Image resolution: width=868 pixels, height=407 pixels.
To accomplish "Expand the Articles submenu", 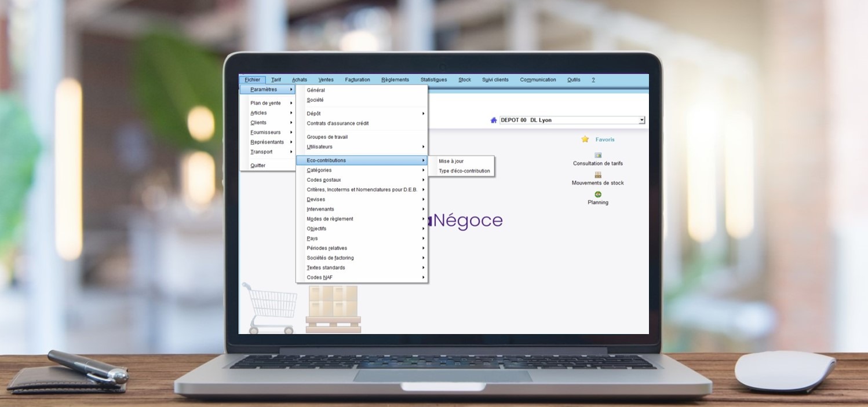I will point(258,112).
